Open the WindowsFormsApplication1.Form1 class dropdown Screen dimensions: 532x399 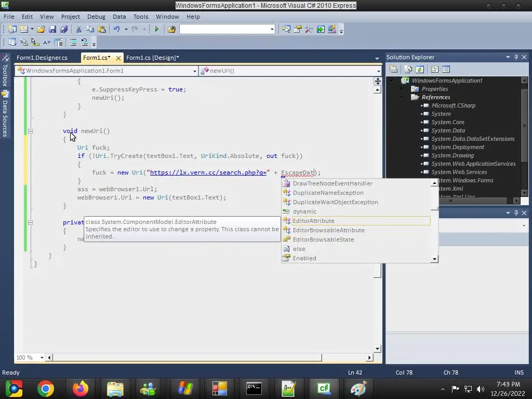195,71
